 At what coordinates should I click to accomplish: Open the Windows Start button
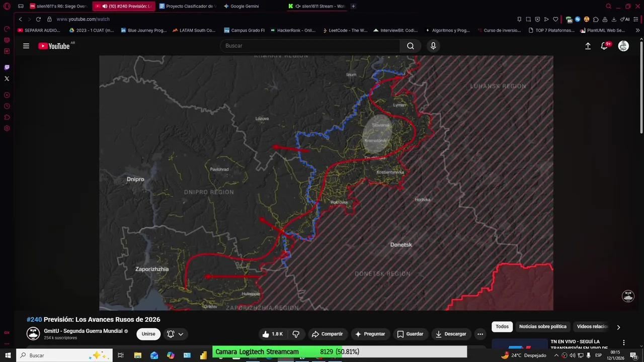(x=8, y=355)
